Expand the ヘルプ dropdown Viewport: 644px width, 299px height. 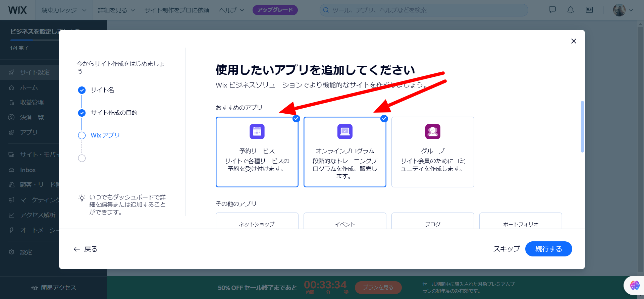[231, 10]
